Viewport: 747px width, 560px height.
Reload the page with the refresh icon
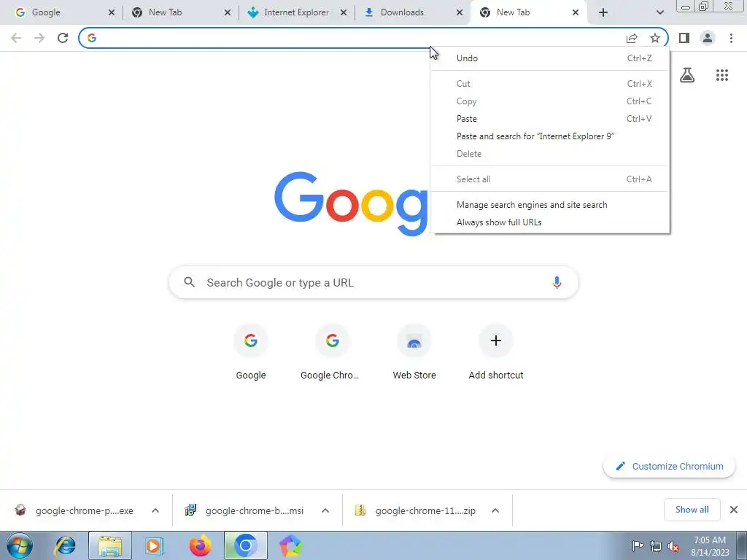coord(63,38)
